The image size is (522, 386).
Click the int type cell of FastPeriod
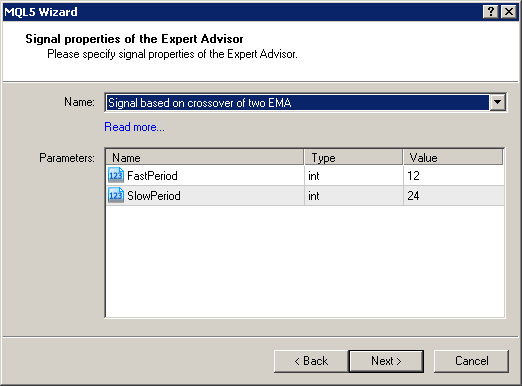(x=354, y=176)
